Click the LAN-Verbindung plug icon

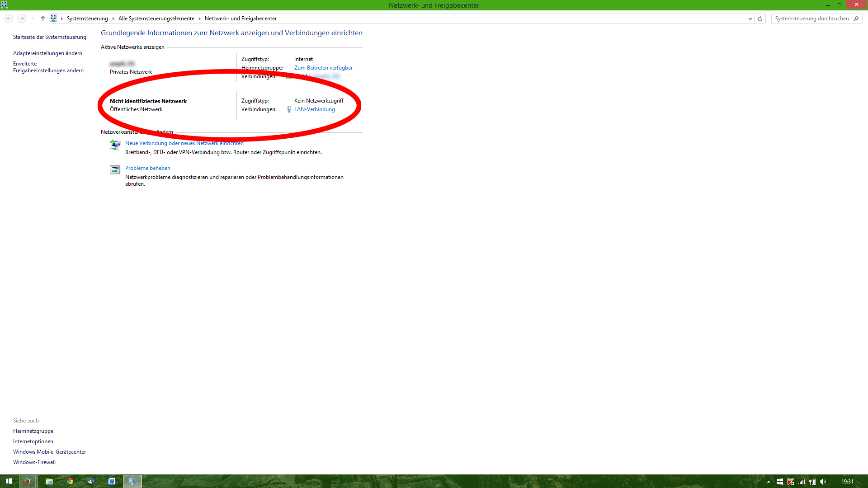coord(289,109)
